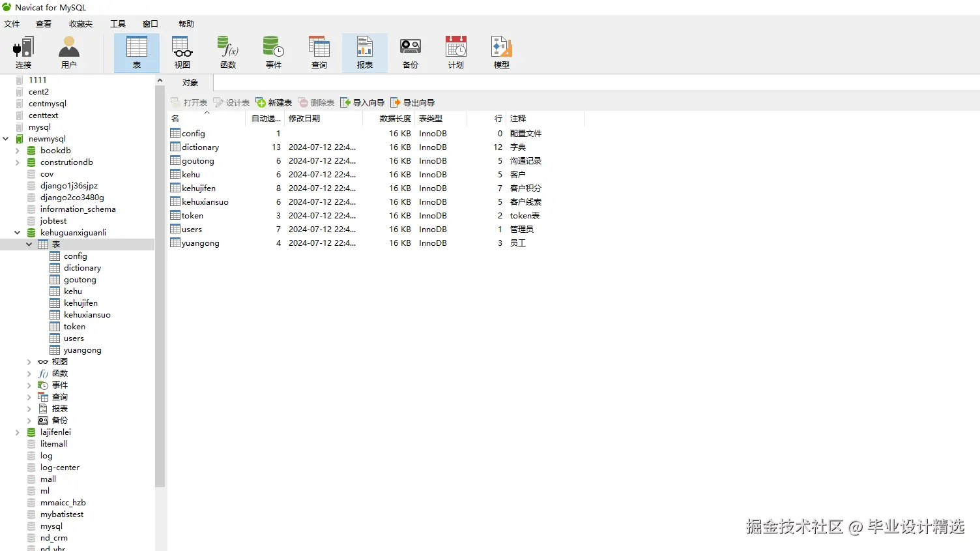Image resolution: width=980 pixels, height=551 pixels.
Task: Open the 查询 query toolbar icon
Action: tap(319, 53)
